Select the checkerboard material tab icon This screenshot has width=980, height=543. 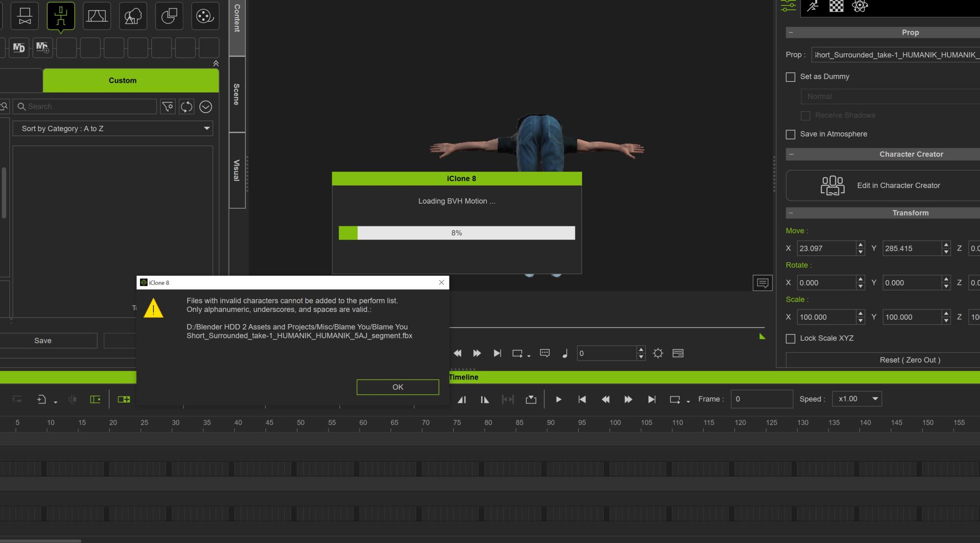pyautogui.click(x=836, y=6)
